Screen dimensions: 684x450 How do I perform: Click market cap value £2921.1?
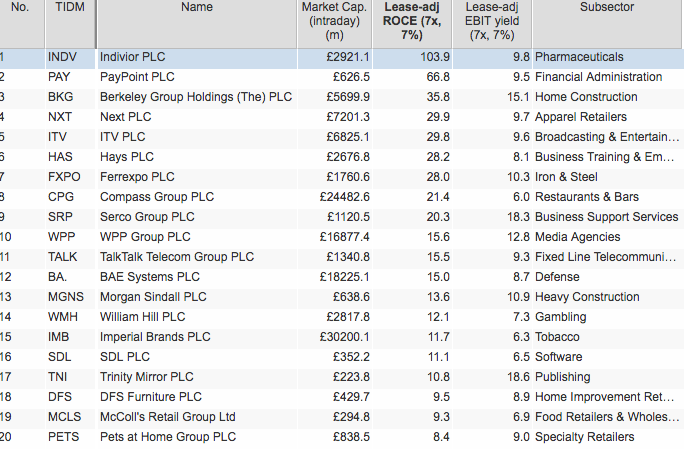click(348, 57)
